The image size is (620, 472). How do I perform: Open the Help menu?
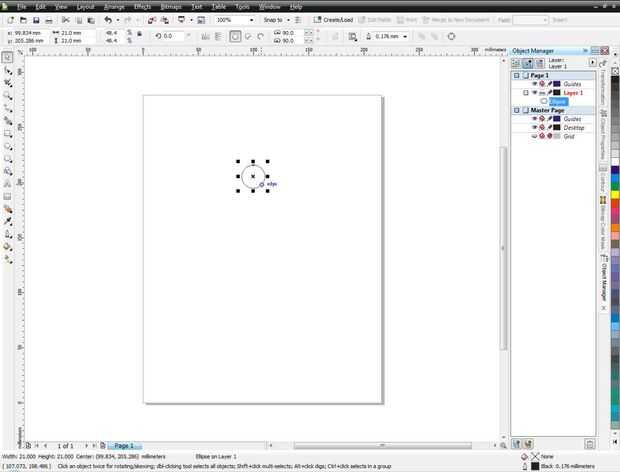[296, 7]
